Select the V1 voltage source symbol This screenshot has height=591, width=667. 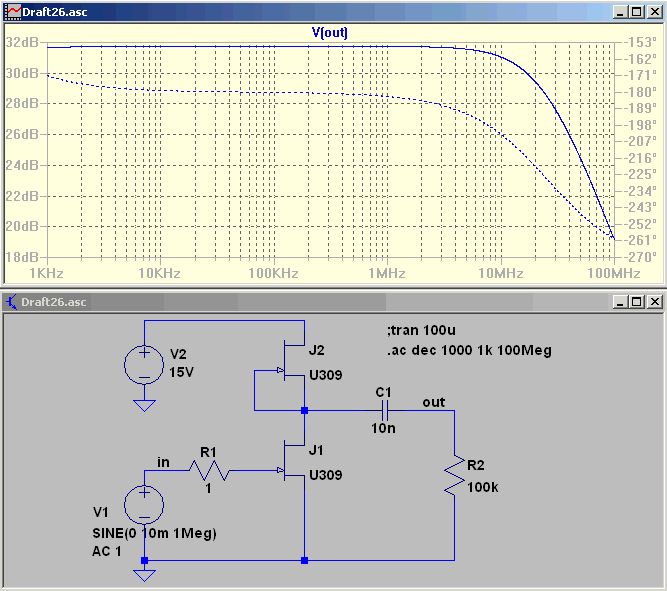144,505
